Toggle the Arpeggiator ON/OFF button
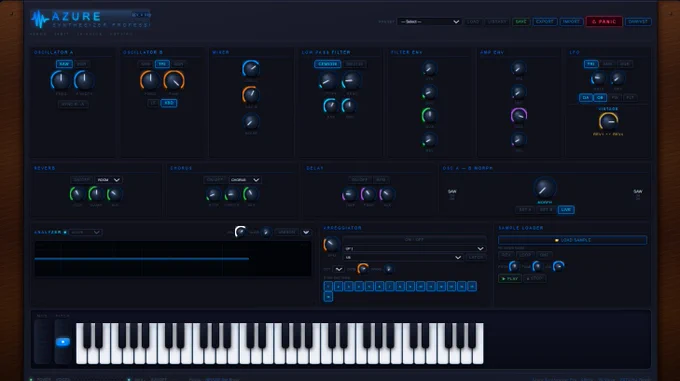This screenshot has width=680, height=381. (x=414, y=240)
